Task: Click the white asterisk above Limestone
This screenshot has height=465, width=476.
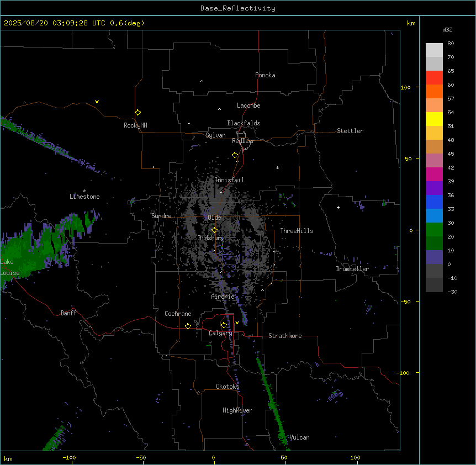Action: 84,191
